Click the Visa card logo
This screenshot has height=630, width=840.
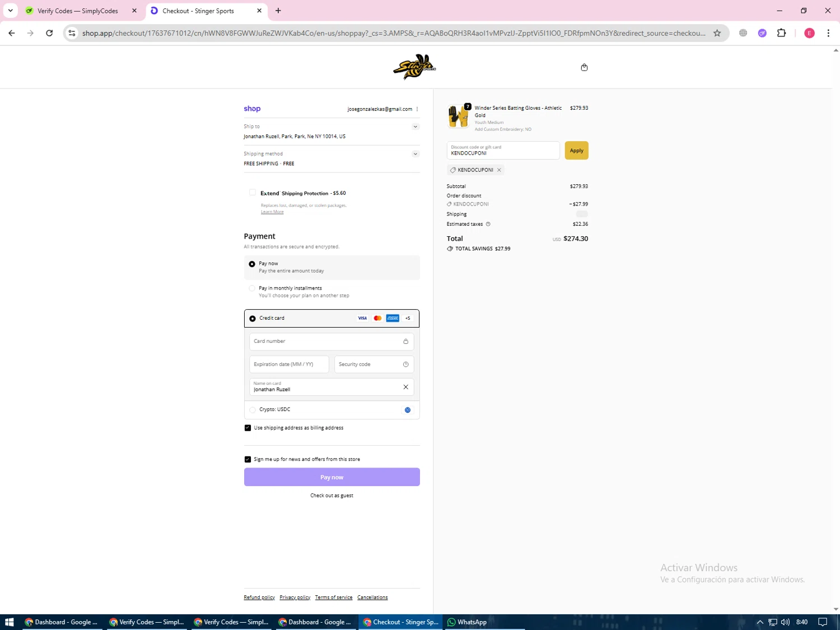362,318
